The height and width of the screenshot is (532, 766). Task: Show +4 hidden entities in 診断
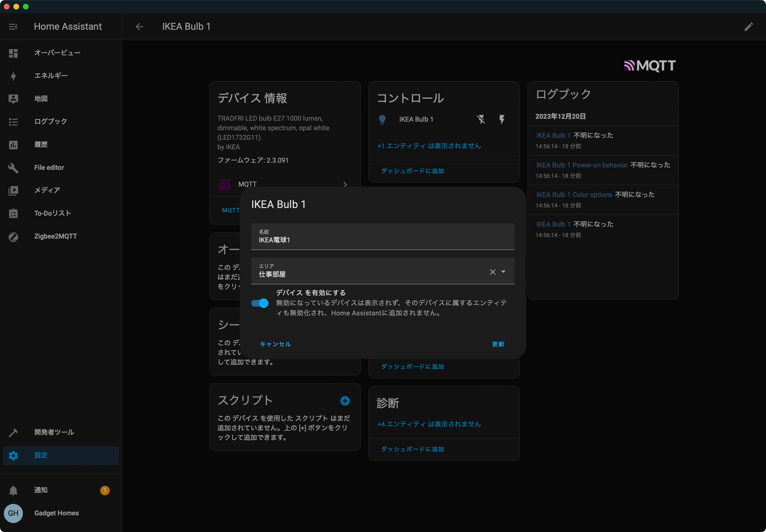pos(429,424)
